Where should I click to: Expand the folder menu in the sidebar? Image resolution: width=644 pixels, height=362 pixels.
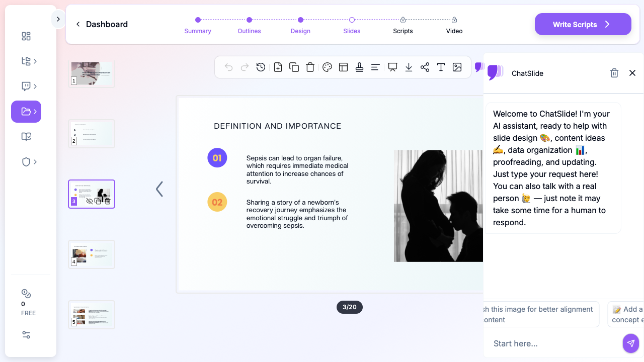click(26, 112)
